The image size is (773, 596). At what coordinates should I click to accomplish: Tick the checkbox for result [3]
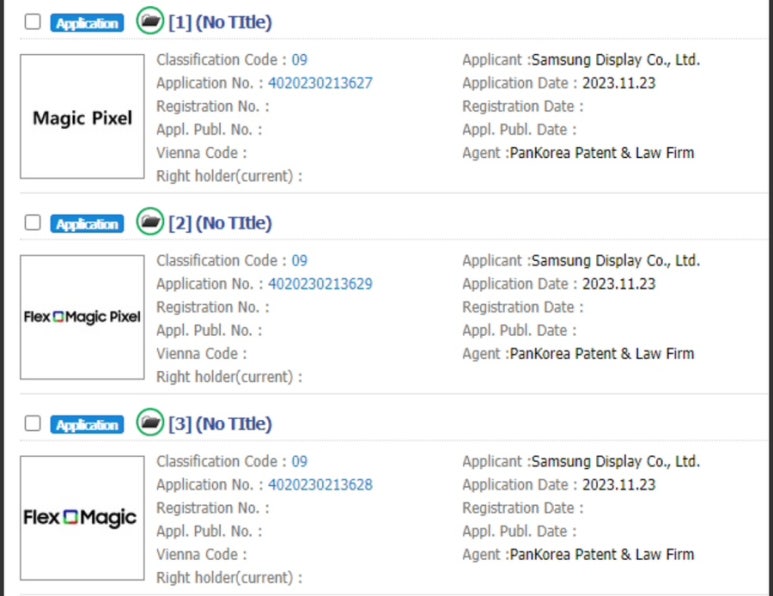click(x=33, y=423)
